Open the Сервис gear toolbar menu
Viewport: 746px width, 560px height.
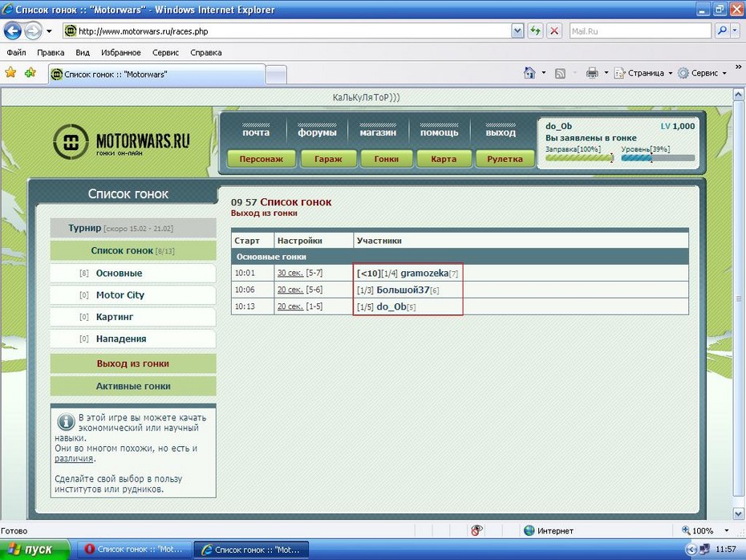(702, 73)
